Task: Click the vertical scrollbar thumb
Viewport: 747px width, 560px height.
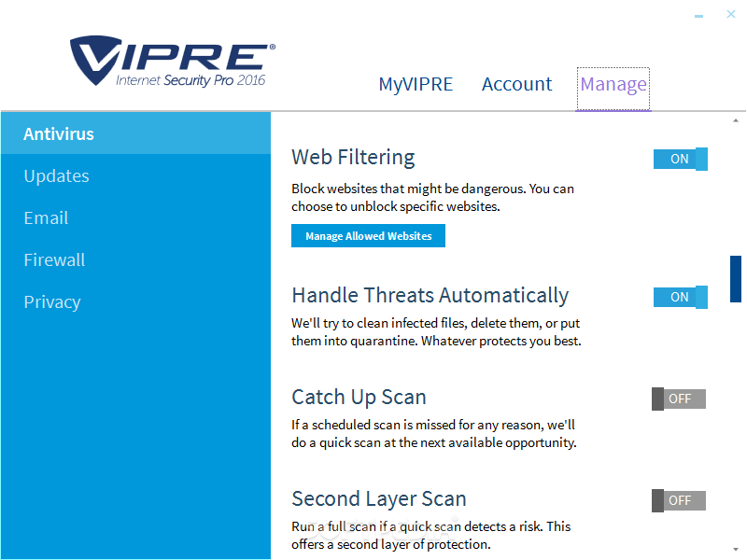Action: pos(736,278)
